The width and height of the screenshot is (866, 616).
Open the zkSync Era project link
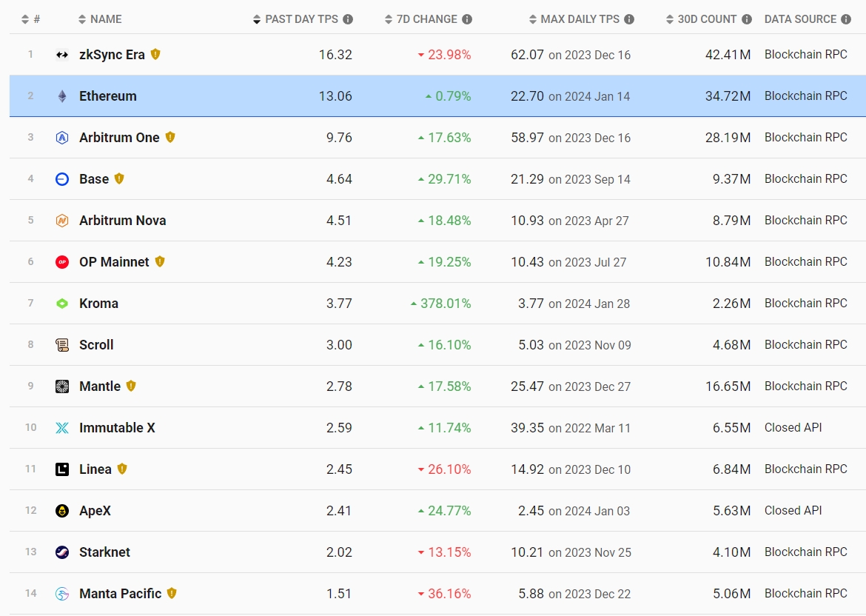112,55
